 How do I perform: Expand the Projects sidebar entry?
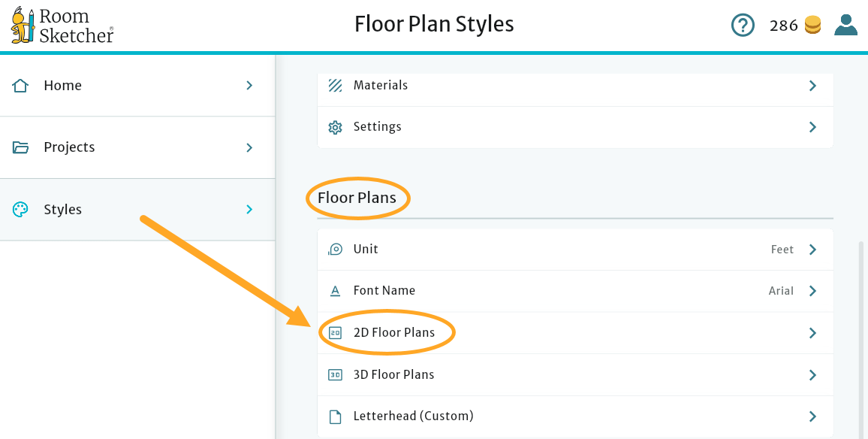(249, 147)
